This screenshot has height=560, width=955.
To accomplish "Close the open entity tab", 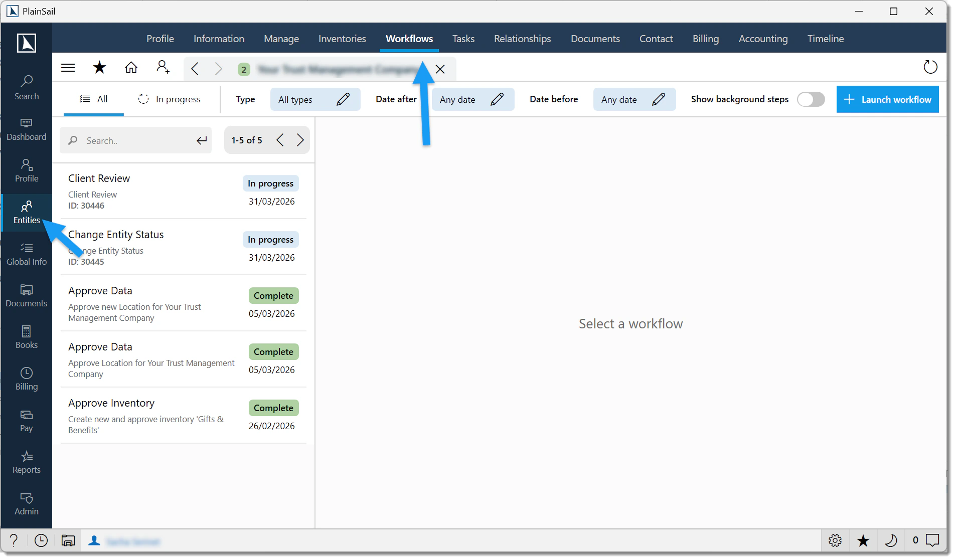I will [x=440, y=69].
